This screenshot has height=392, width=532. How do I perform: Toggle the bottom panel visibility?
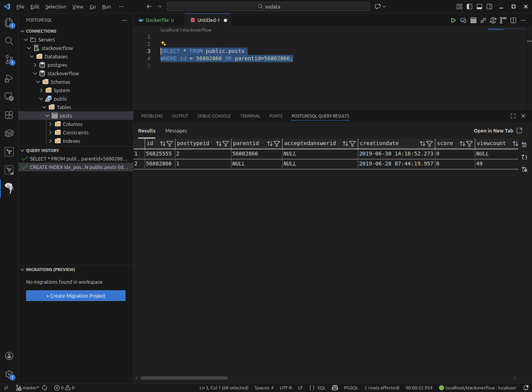coord(479,7)
